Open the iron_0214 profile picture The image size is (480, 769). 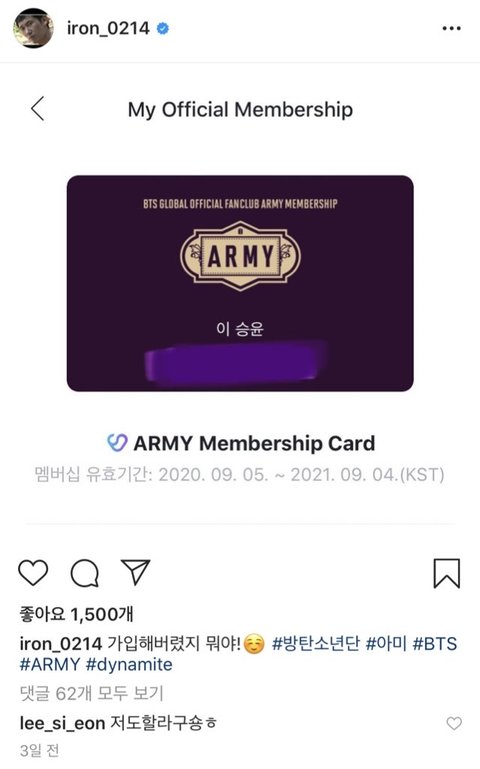(33, 28)
